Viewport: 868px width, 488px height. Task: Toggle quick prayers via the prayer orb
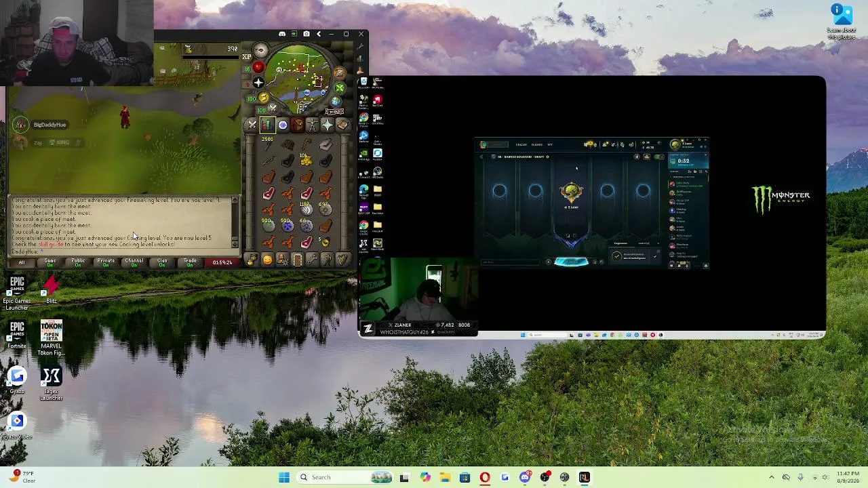pos(258,83)
